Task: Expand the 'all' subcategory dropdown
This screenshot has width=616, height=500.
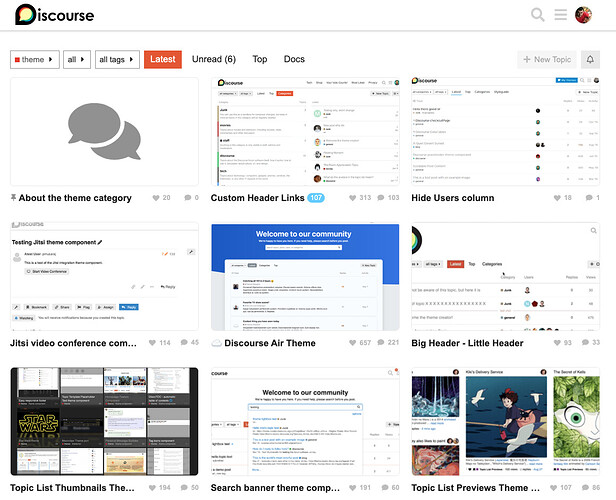Action: [x=77, y=60]
